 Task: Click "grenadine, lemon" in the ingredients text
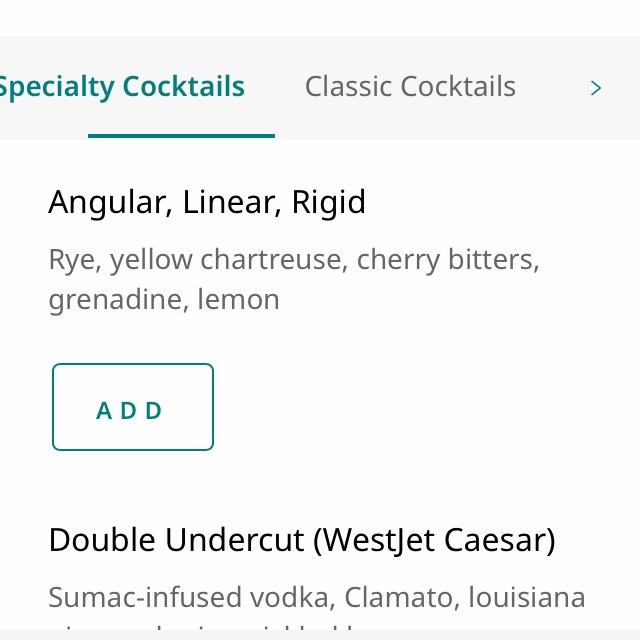(164, 299)
